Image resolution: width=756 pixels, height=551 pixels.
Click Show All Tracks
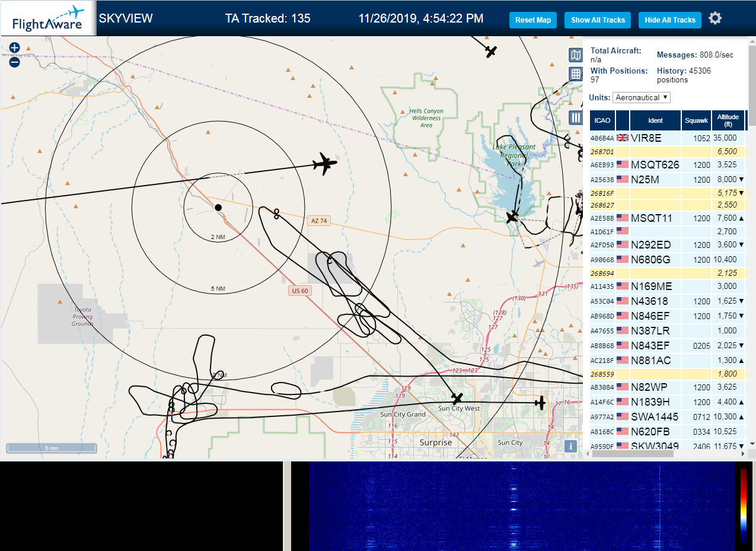click(598, 20)
